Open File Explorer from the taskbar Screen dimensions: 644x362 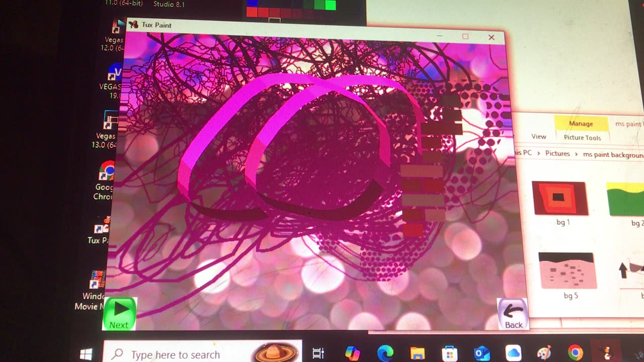[x=417, y=353]
